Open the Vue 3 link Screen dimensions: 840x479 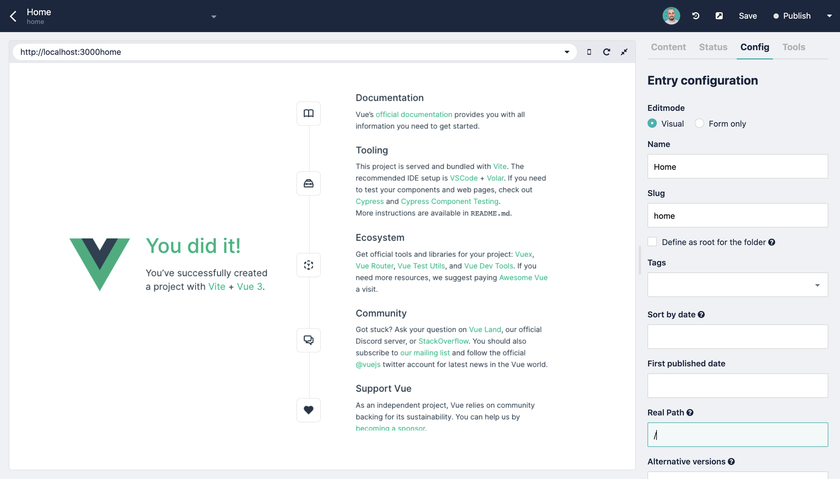(x=250, y=287)
